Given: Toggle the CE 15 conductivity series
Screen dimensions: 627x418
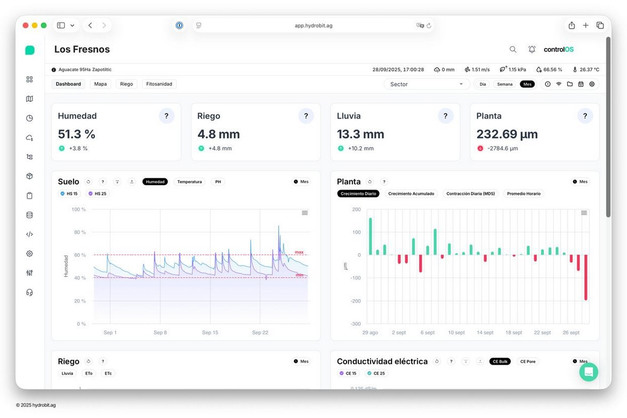Looking at the screenshot, I should click(349, 372).
